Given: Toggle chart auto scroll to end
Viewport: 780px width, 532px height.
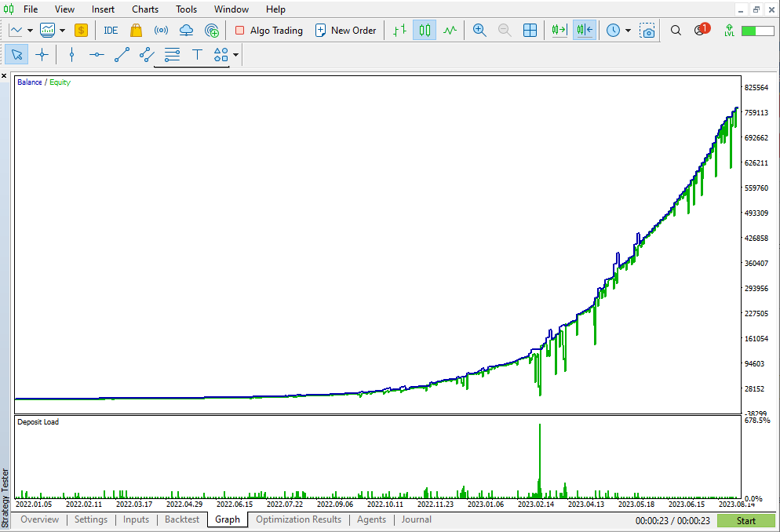Looking at the screenshot, I should pos(559,31).
